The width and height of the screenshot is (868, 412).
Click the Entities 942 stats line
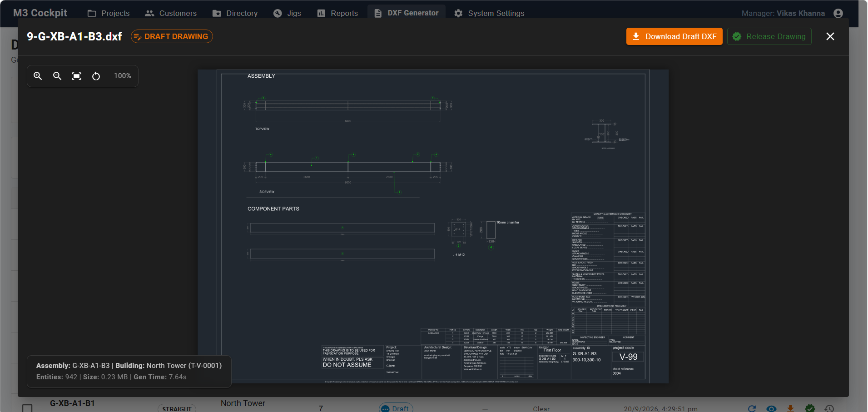coord(111,377)
